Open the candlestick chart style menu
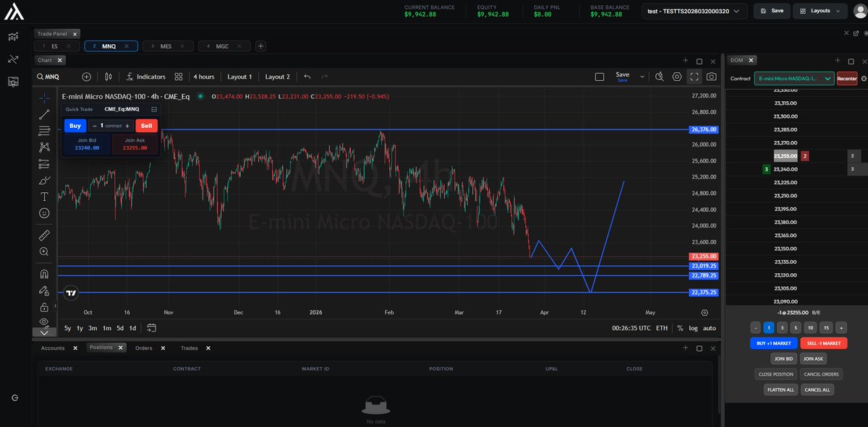Image resolution: width=868 pixels, height=427 pixels. (109, 77)
